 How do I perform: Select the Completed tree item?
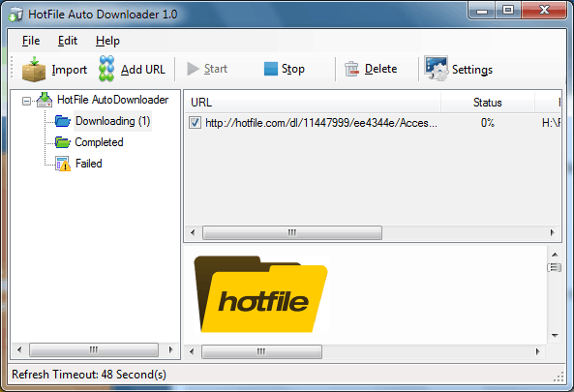[99, 142]
